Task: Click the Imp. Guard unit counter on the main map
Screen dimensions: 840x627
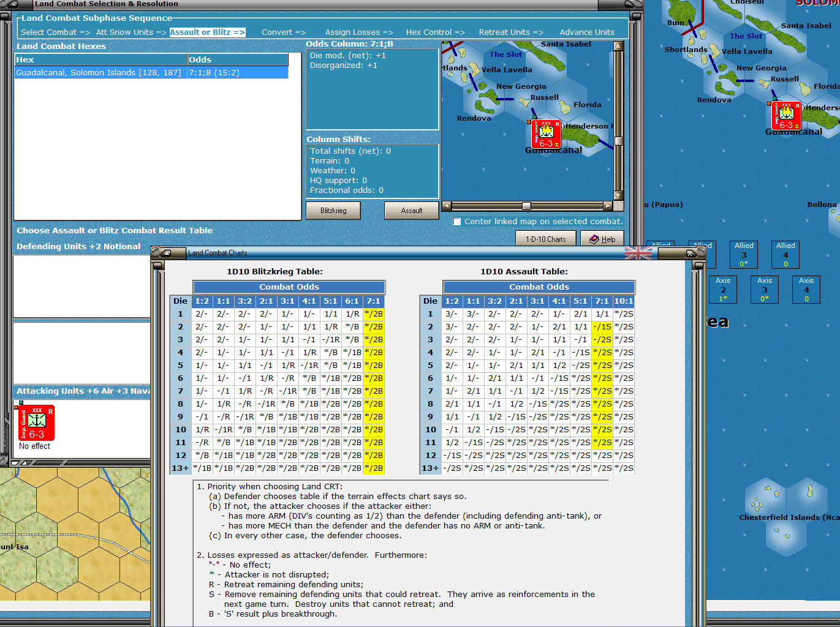Action: click(x=786, y=116)
